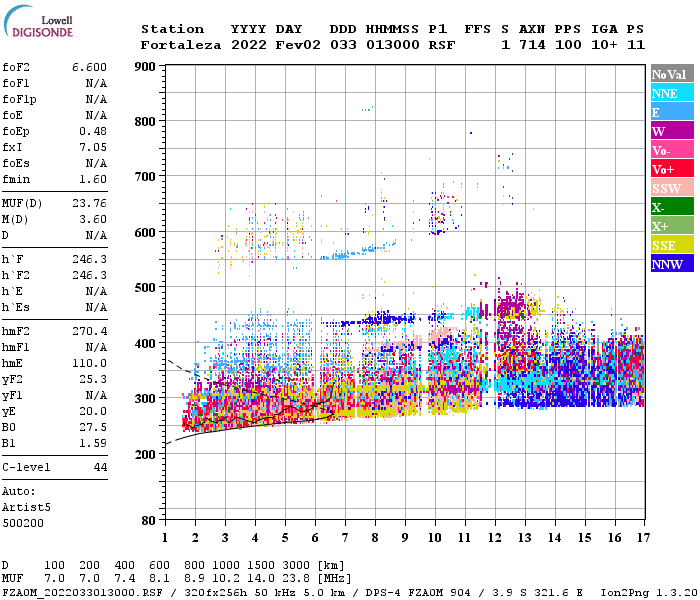Click the 500200 version number
700x600 pixels.
click(23, 523)
